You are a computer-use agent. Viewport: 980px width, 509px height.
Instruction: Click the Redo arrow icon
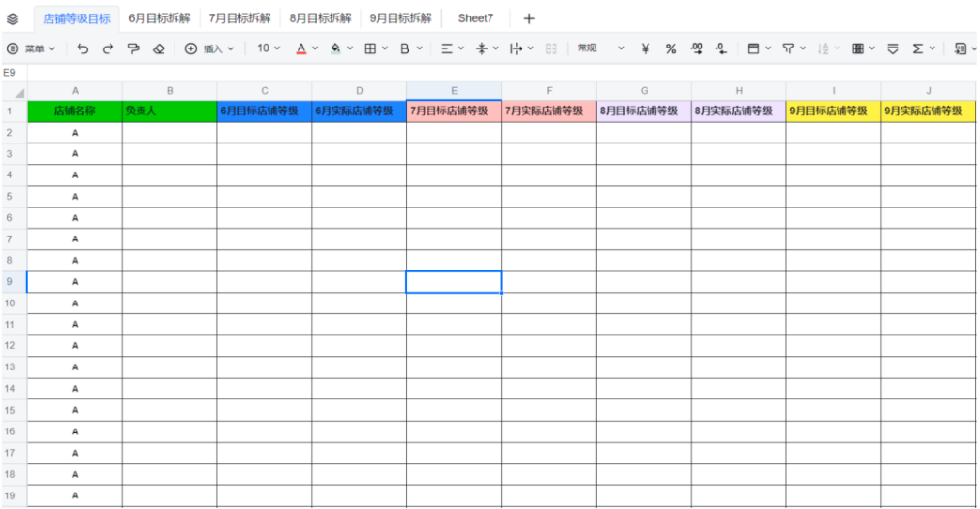pos(108,48)
